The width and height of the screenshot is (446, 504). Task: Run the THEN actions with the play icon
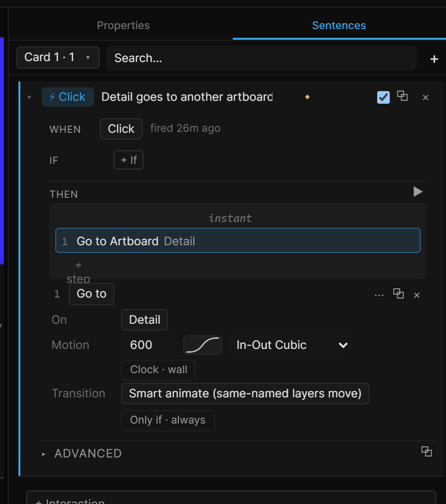click(418, 191)
